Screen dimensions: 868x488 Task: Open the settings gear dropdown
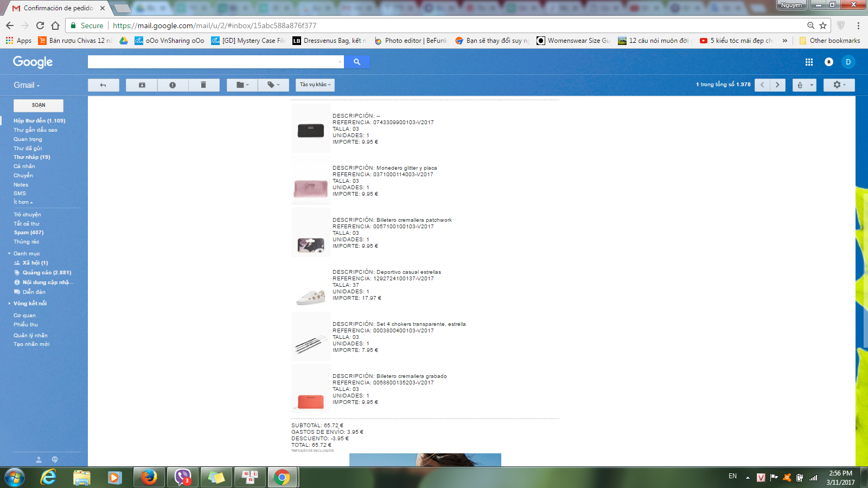(x=839, y=85)
